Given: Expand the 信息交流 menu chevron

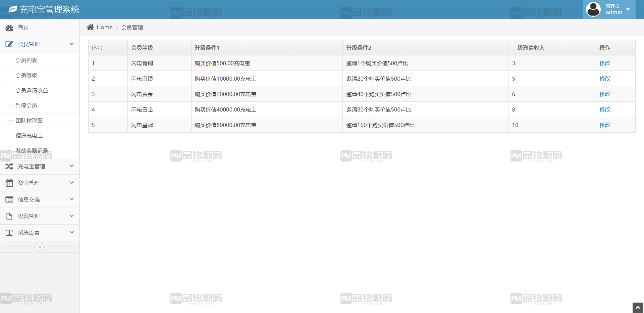Looking at the screenshot, I should (x=72, y=199).
